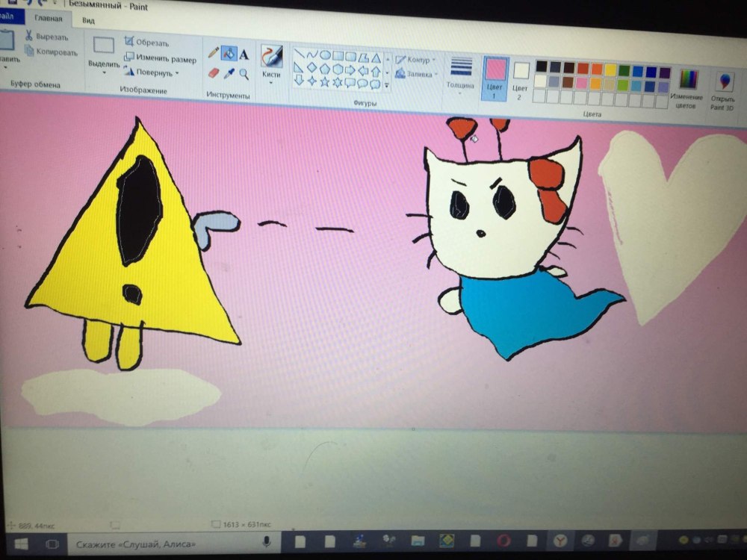Screen dimensions: 747x560
Task: Choose the Curve shape
Action: click(x=312, y=55)
